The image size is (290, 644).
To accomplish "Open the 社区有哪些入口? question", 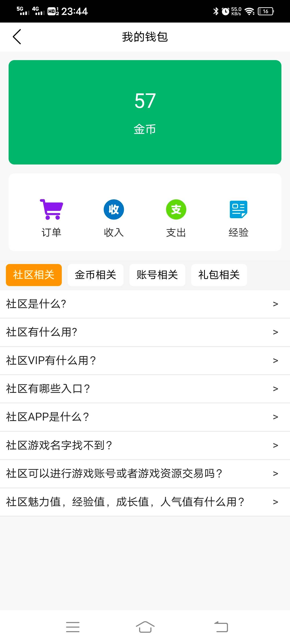I will [48, 389].
